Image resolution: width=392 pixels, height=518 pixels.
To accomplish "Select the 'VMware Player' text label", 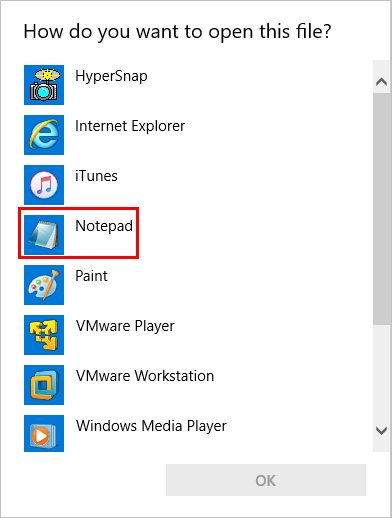I will 125,326.
